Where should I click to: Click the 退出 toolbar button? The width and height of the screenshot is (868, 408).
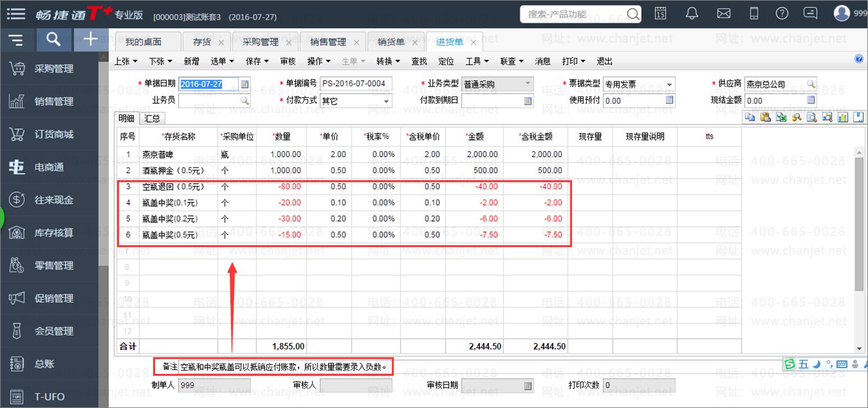click(x=604, y=61)
